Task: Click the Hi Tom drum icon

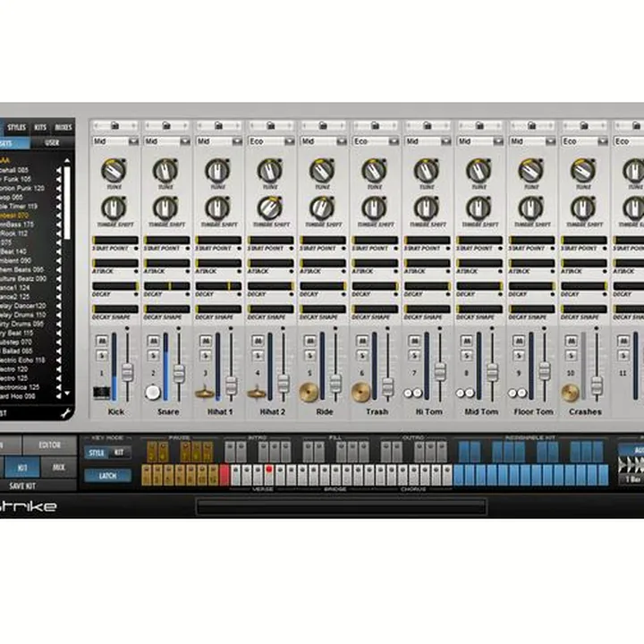Action: (412, 393)
